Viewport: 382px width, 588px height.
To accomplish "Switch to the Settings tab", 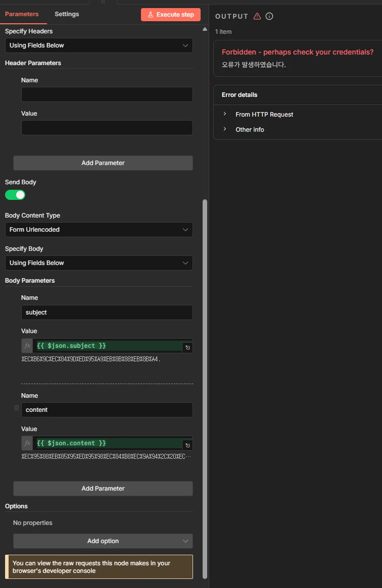I will (x=67, y=14).
